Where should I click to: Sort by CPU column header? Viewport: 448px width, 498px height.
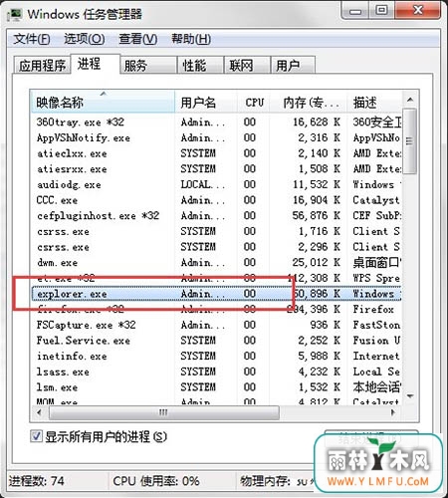pos(253,102)
